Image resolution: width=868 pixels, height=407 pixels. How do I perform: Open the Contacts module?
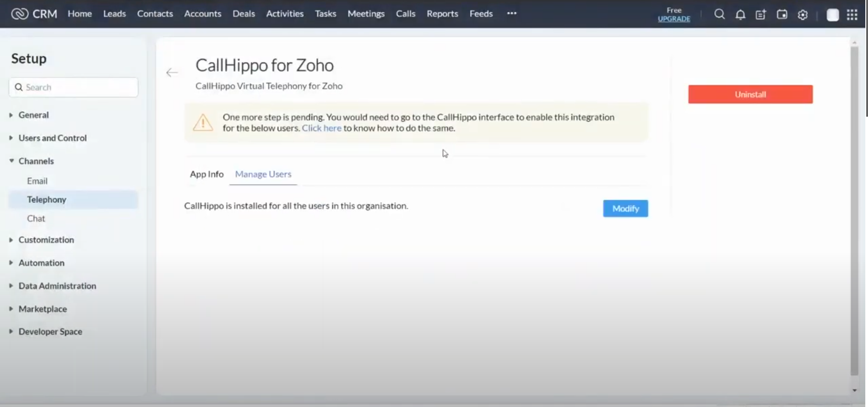[155, 14]
